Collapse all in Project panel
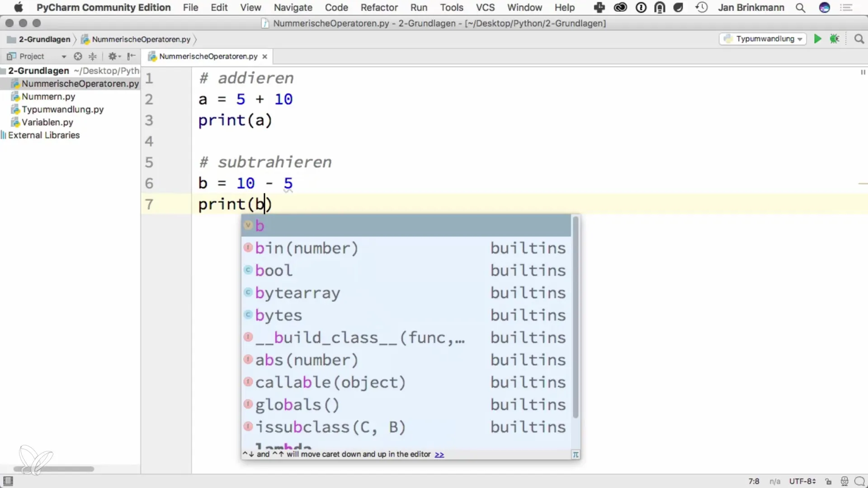 click(93, 56)
